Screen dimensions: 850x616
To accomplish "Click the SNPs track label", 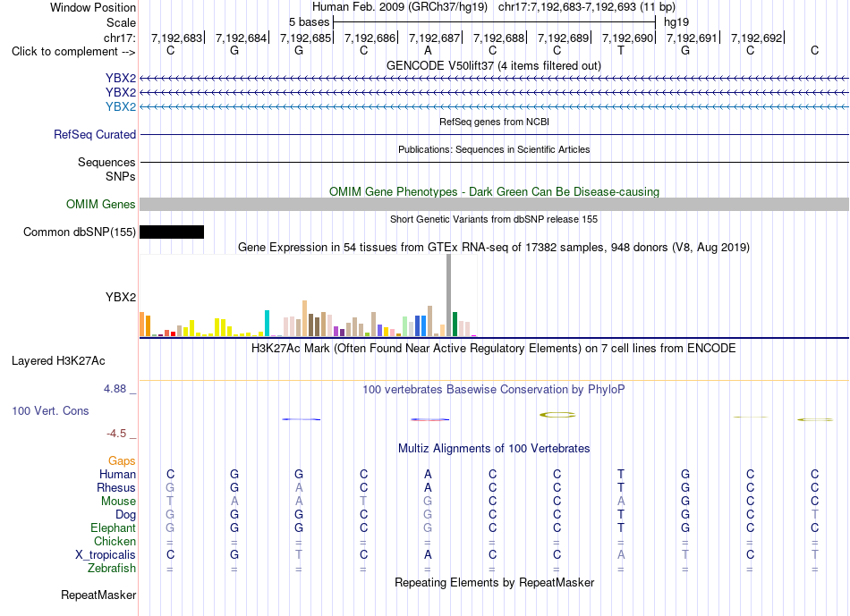I will pos(121,176).
